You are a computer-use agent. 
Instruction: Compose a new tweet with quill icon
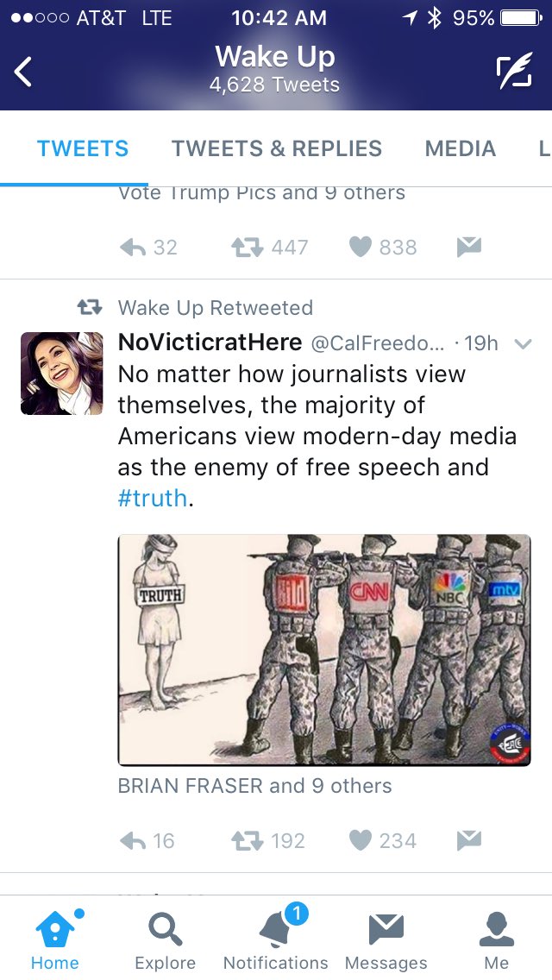click(x=515, y=71)
